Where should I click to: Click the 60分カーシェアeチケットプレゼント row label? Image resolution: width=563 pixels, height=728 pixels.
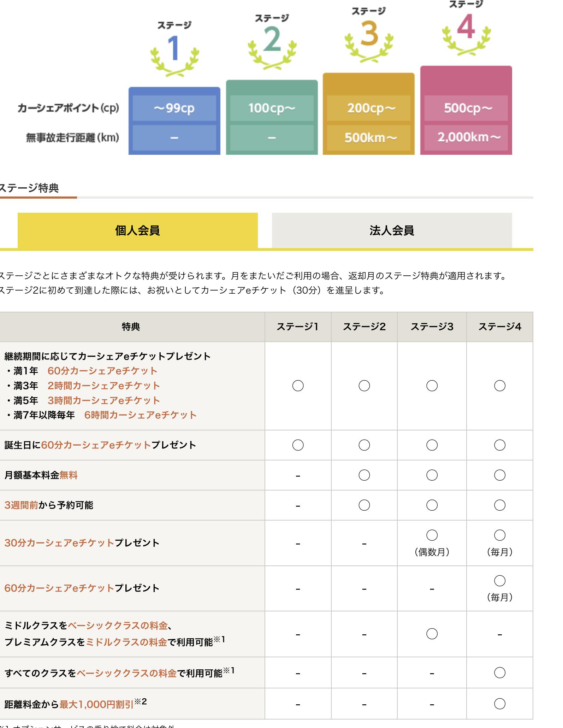coord(82,588)
